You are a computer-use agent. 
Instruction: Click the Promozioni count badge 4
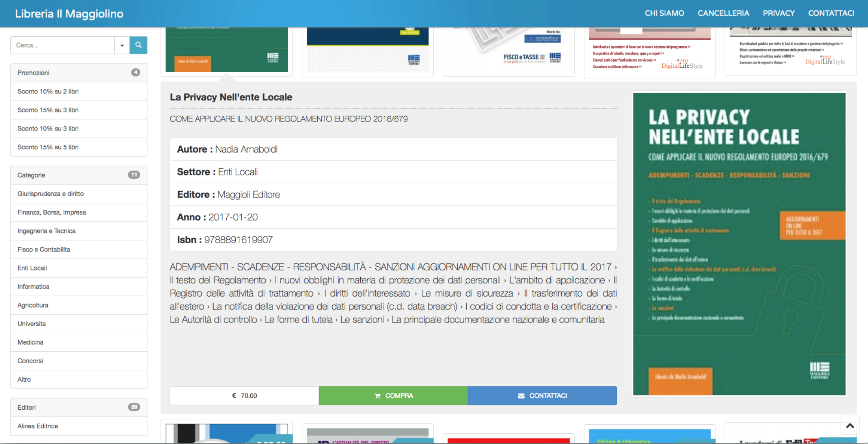click(x=136, y=73)
